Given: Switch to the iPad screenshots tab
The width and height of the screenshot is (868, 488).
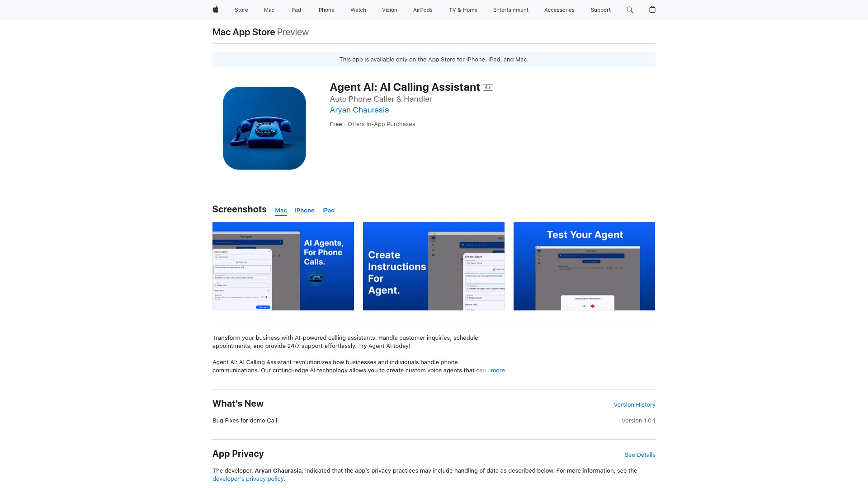Looking at the screenshot, I should (x=329, y=210).
